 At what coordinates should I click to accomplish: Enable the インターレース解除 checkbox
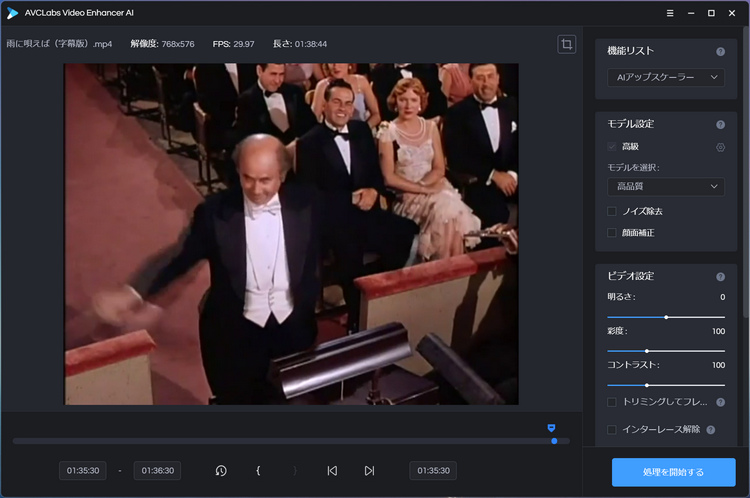coord(611,430)
